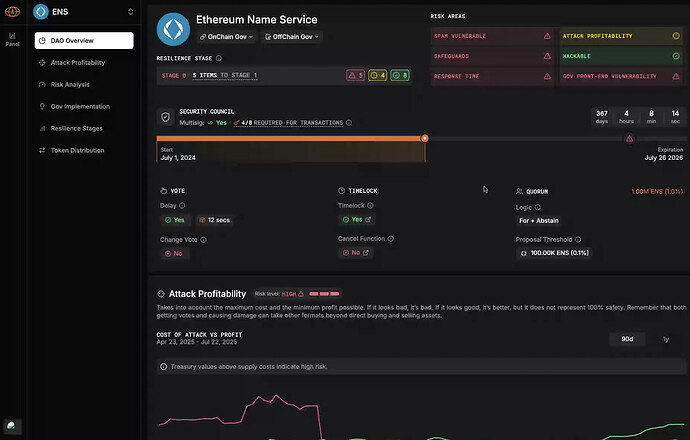
Task: Click the Spam Vulnerable risk area
Action: coord(492,36)
